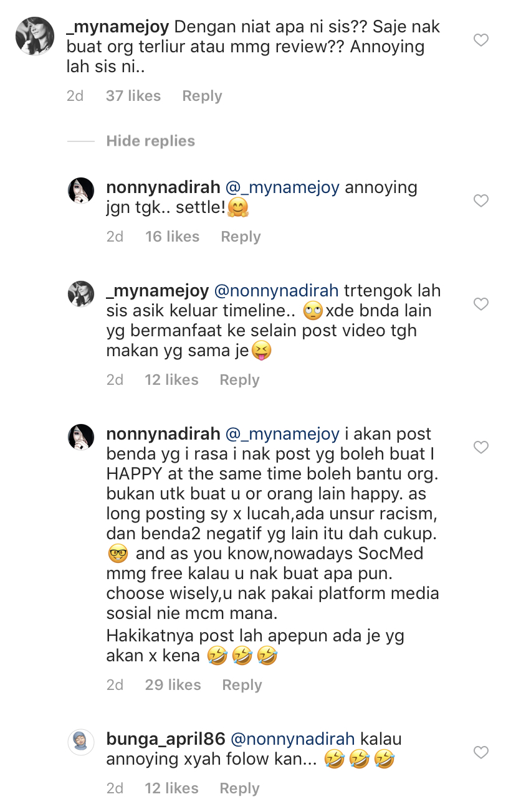Like bunga_april86's reply with heart icon
516x812 pixels.
[480, 752]
